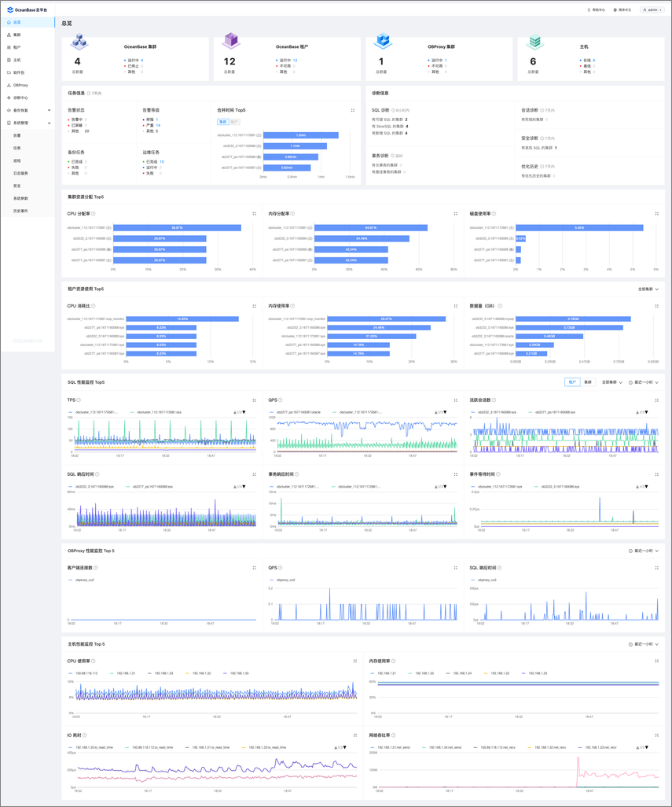Click the 严重 alert count 14

tap(158, 125)
